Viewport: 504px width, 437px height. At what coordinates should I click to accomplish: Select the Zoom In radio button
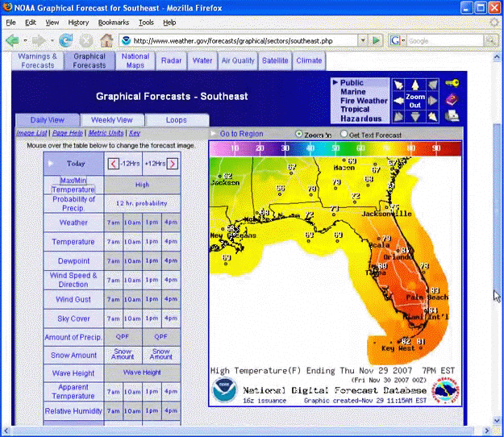(299, 134)
